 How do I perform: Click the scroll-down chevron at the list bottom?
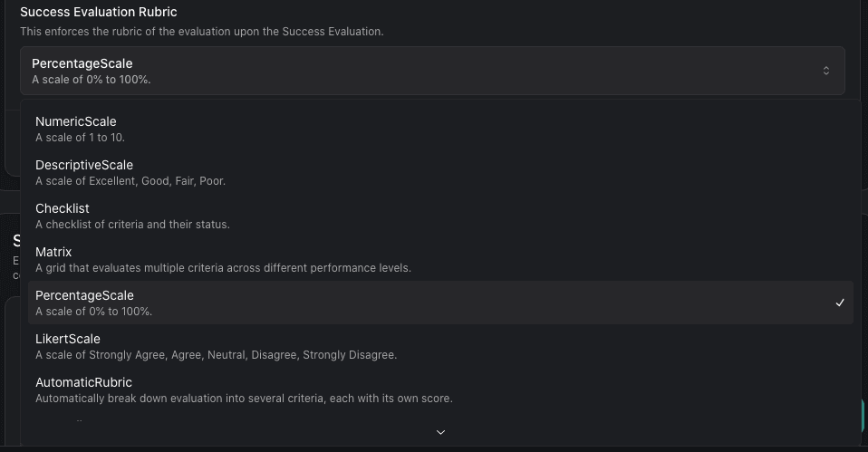(440, 432)
